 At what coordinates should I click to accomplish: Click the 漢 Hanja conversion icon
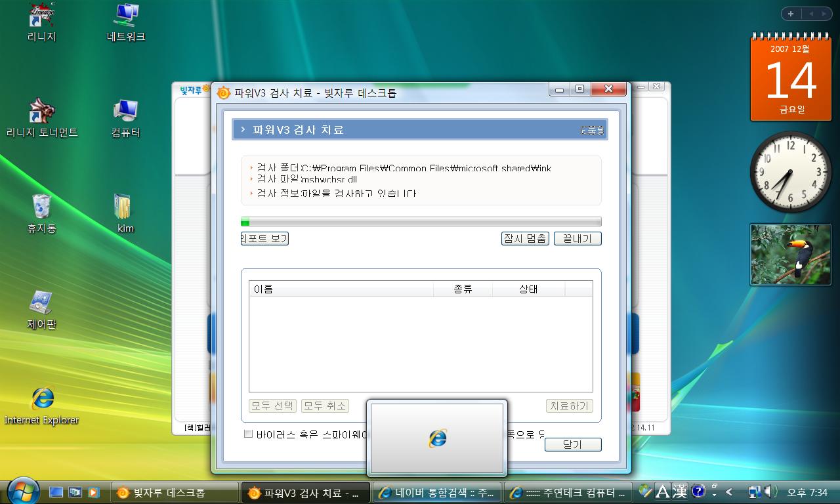point(679,491)
